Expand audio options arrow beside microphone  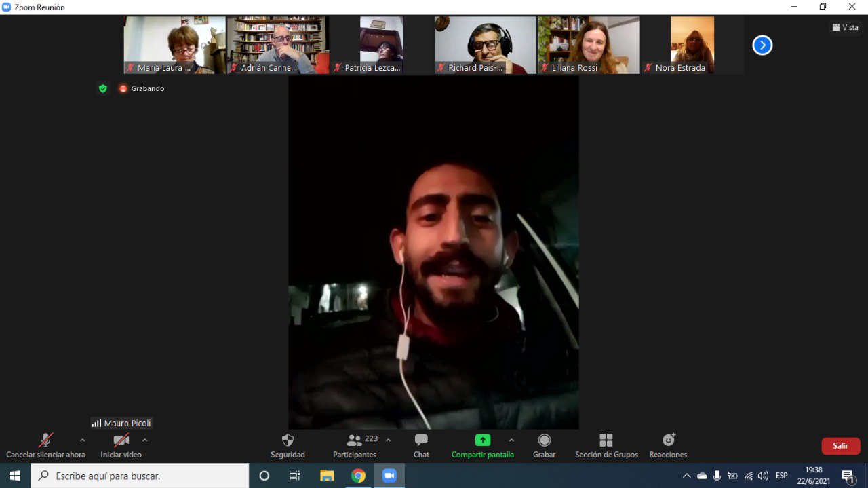click(83, 440)
